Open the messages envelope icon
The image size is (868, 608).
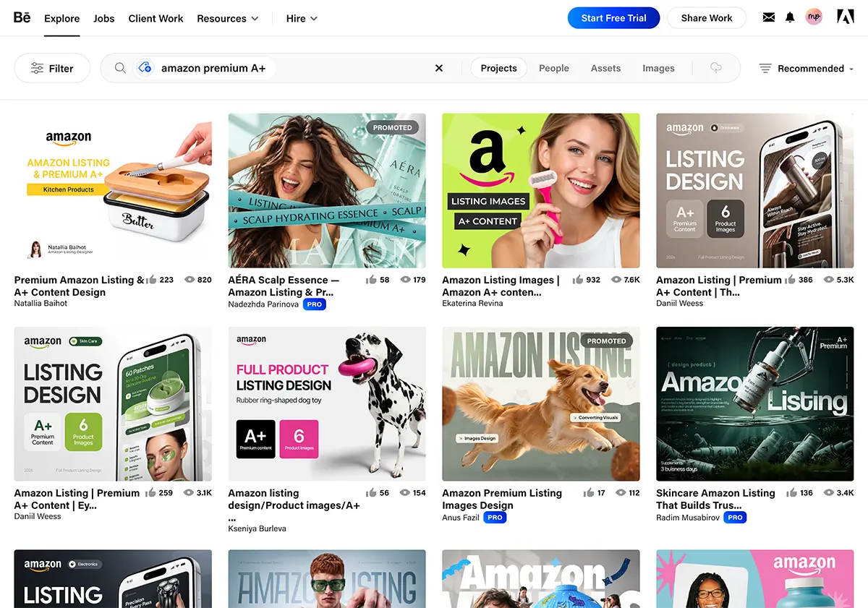tap(769, 17)
